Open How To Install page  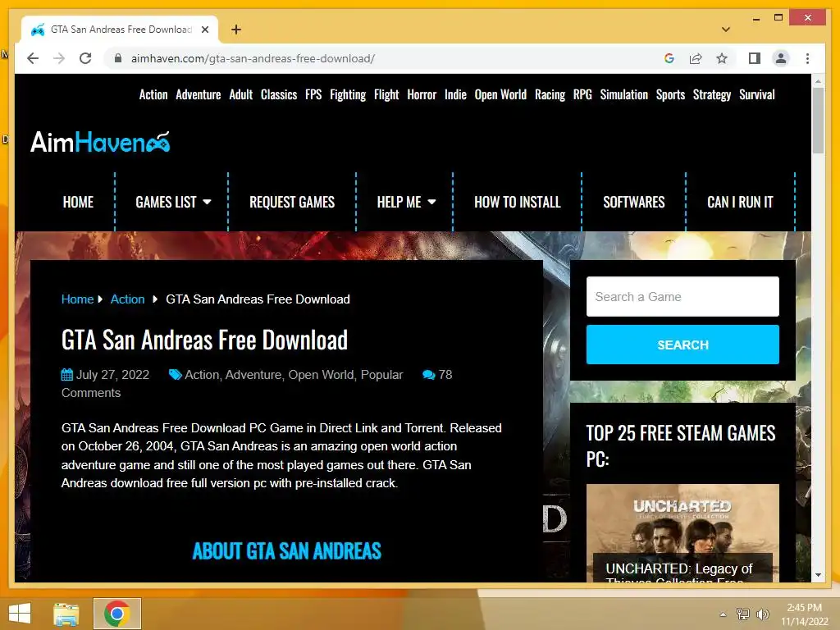[x=518, y=202]
